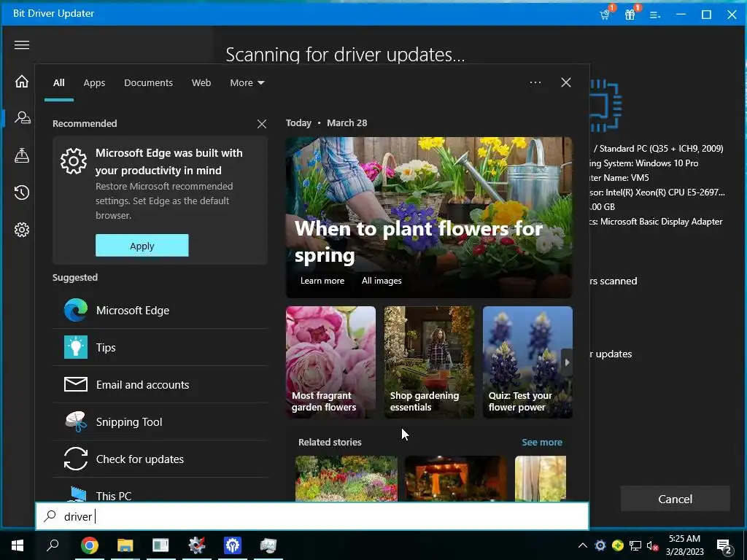Open the scan icon in Bit Driver Updater sidebar
The image size is (747, 560).
point(22,117)
